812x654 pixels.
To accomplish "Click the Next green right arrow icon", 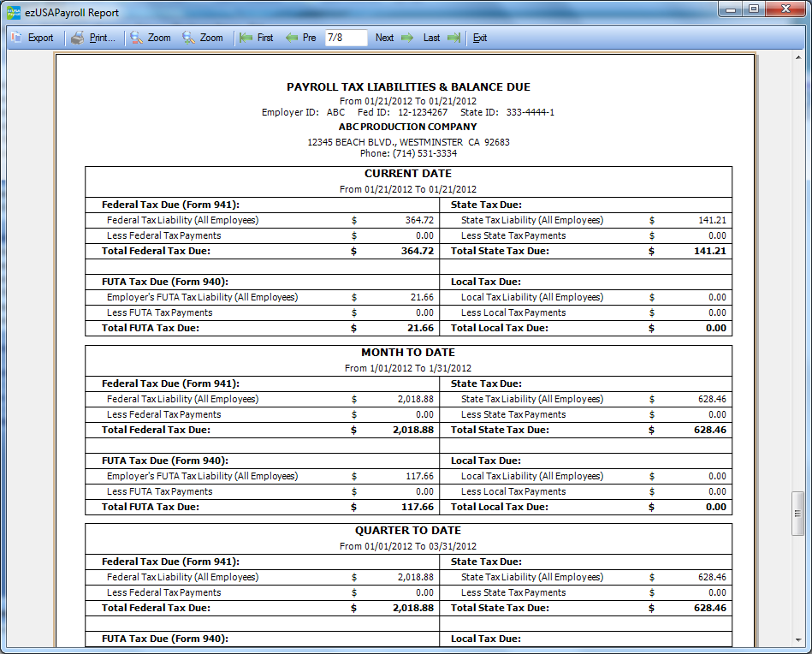I will coord(406,38).
